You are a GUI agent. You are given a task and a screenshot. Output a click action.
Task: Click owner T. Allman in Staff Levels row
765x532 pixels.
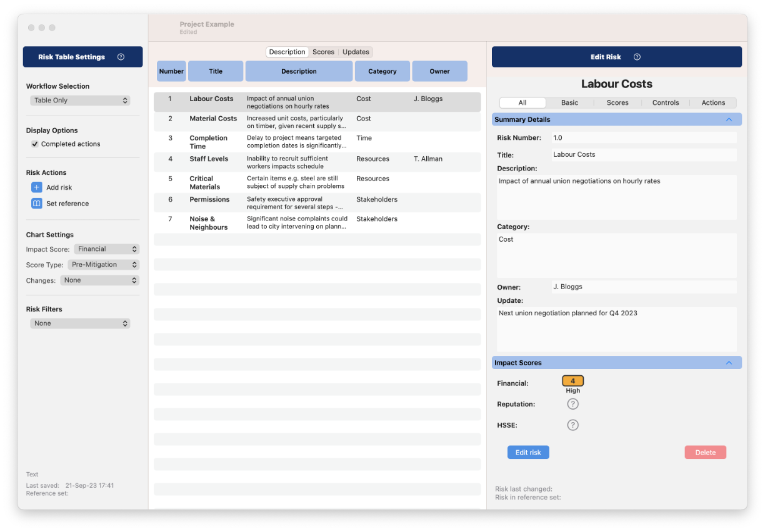pos(428,159)
